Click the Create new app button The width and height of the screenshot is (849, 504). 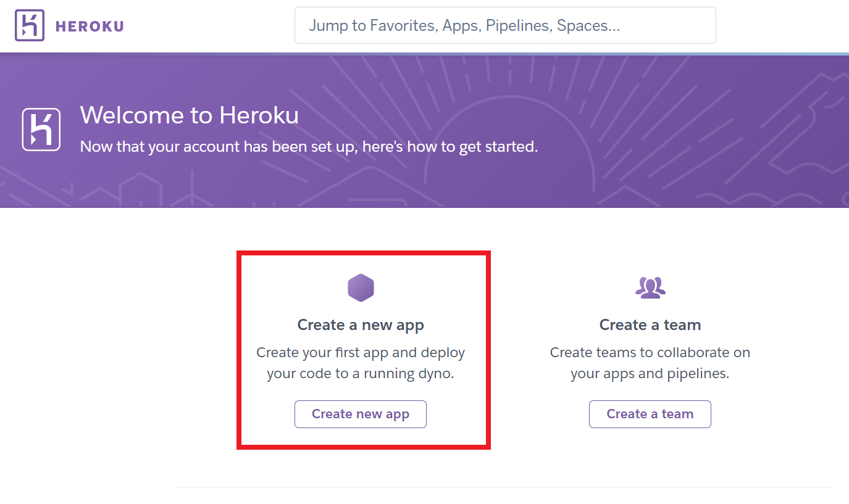[x=361, y=414]
